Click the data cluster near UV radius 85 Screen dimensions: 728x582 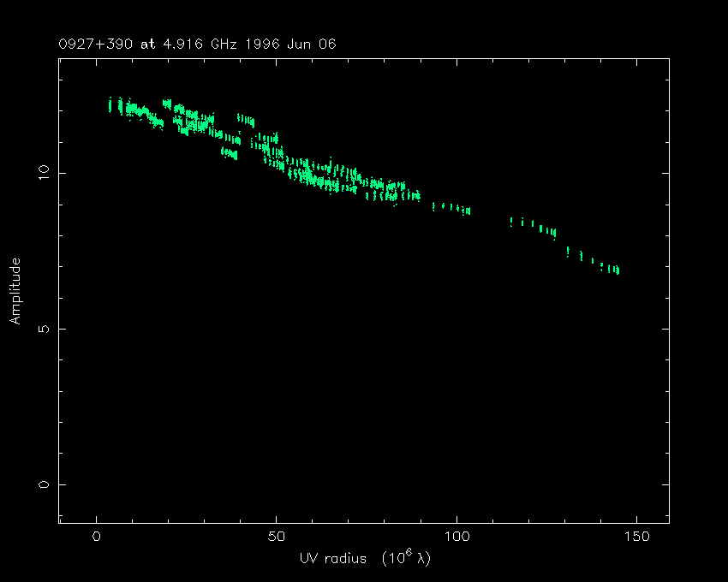click(398, 190)
